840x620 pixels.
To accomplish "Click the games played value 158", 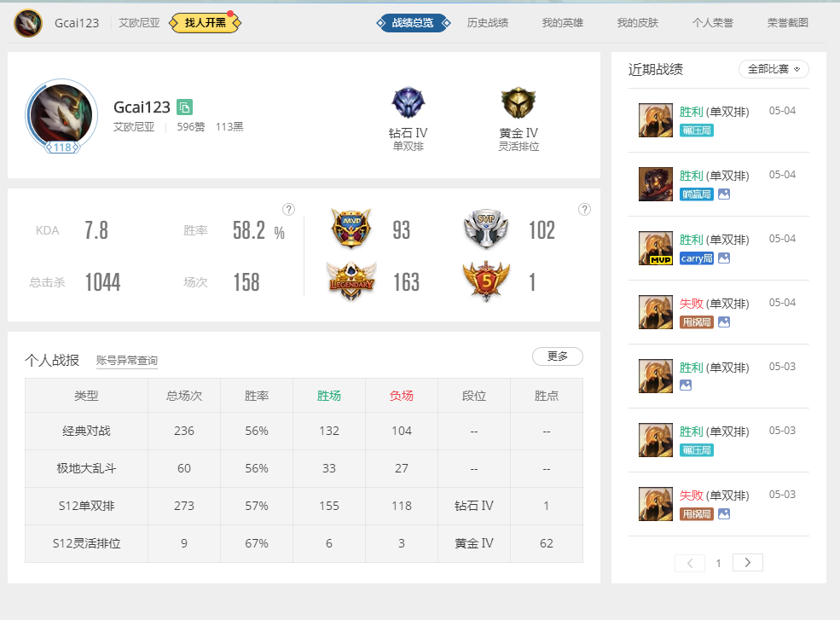I will [x=246, y=282].
